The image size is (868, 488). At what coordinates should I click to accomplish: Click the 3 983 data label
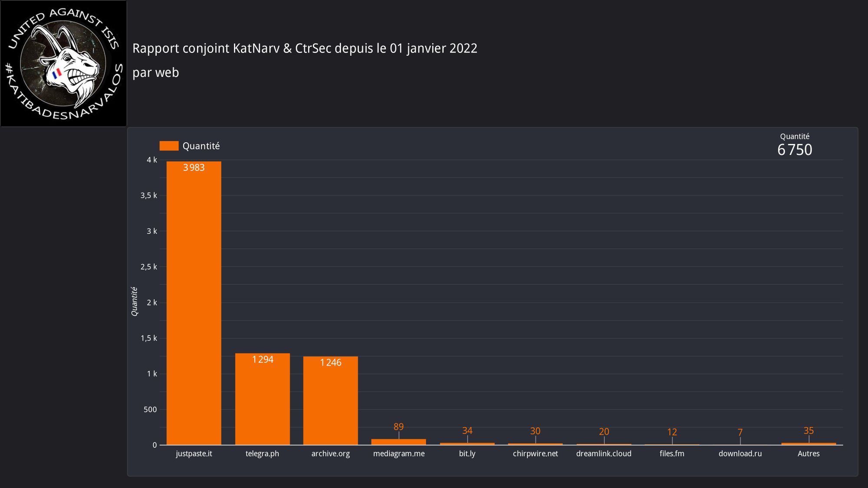point(194,168)
